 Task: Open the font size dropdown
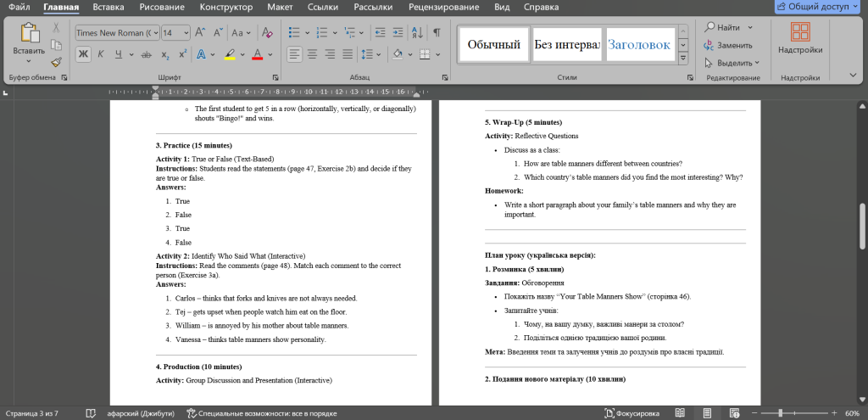186,33
